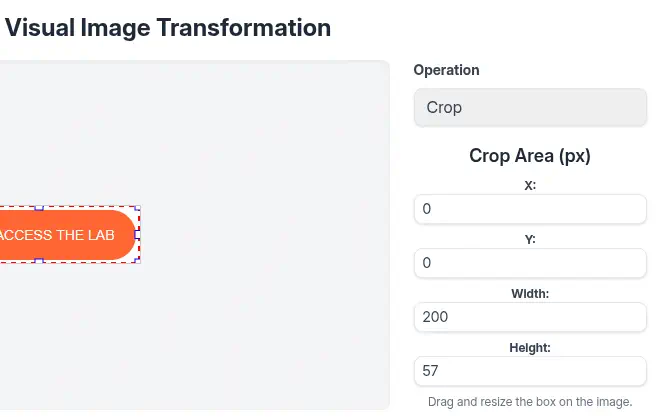Viewport: 656px width, 417px height.
Task: Click the X: label above first input
Action: [530, 185]
